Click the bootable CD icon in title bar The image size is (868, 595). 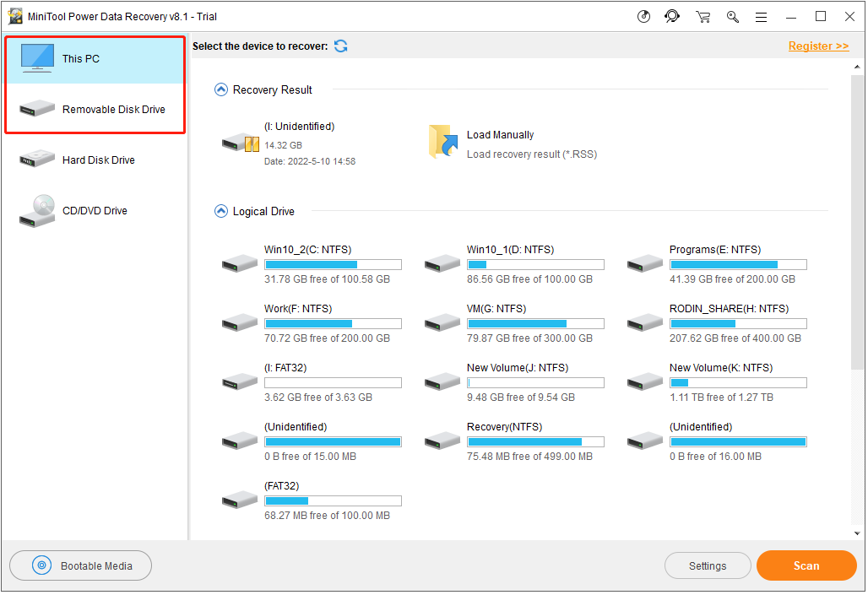643,17
